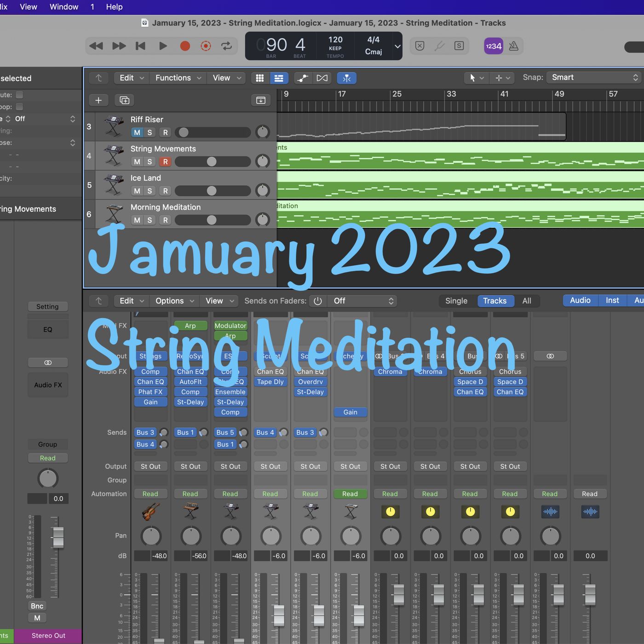Disable record on String Movements track

pos(165,162)
